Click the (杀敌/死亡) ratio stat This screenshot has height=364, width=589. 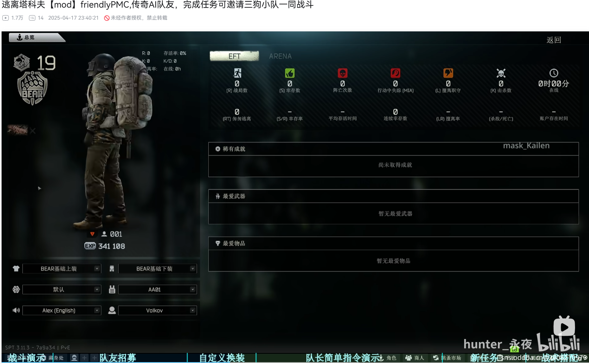pyautogui.click(x=501, y=115)
